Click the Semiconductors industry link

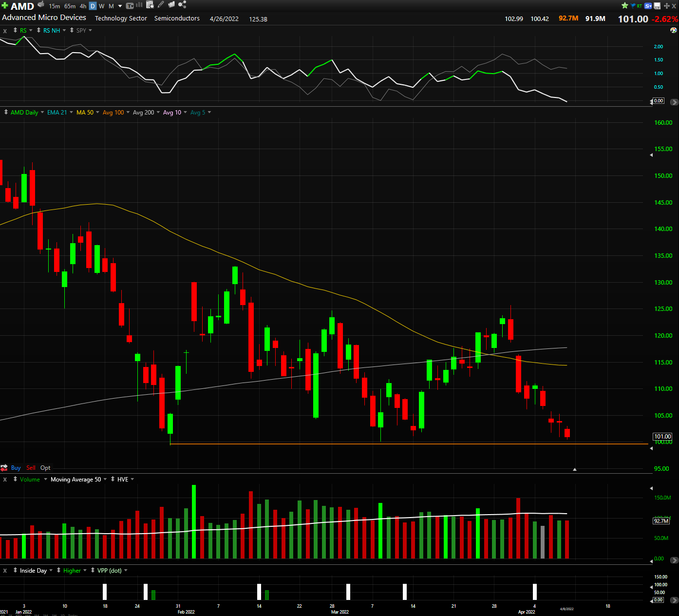click(x=177, y=18)
